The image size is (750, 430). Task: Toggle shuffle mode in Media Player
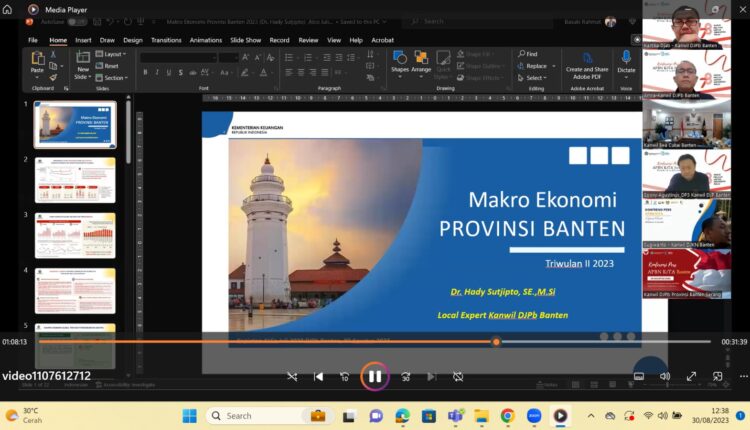(292, 377)
